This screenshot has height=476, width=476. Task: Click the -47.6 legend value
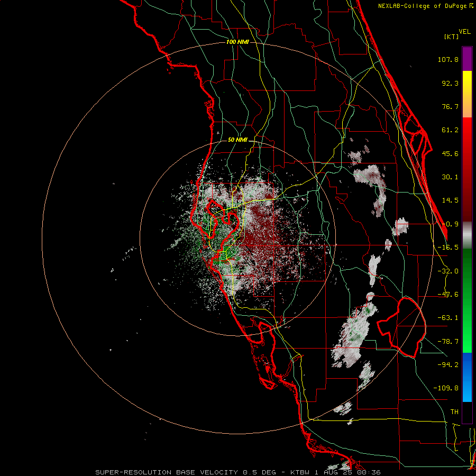(448, 295)
